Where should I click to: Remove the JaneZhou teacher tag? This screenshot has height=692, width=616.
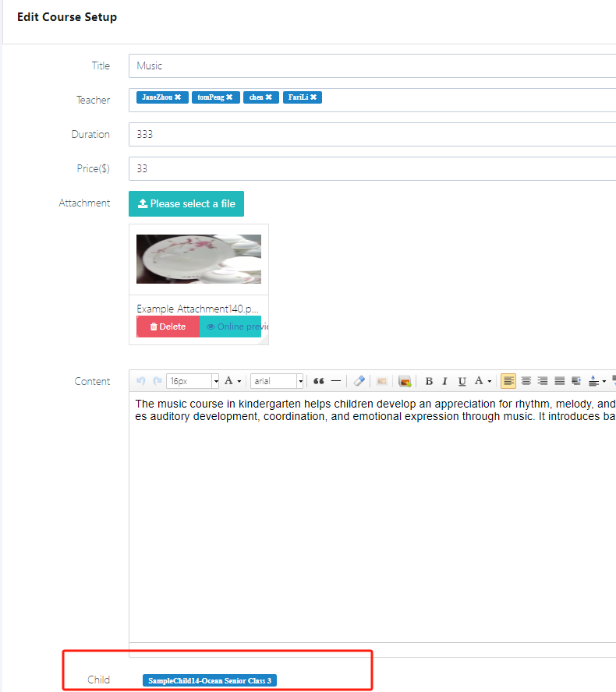[x=178, y=97]
